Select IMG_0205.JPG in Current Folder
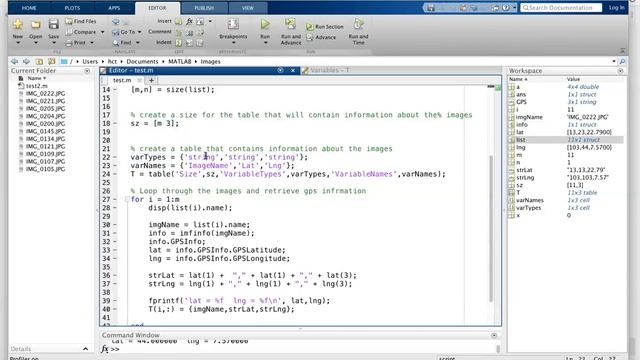Image resolution: width=640 pixels, height=360 pixels. click(45, 109)
